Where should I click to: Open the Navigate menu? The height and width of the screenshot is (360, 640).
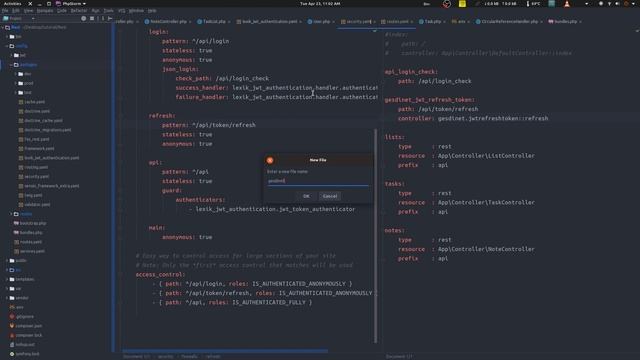[45, 11]
